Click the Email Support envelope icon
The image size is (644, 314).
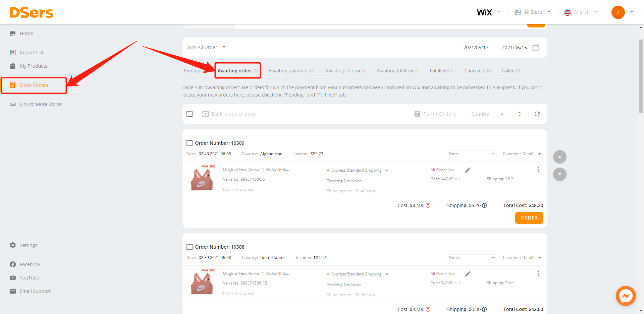point(13,291)
